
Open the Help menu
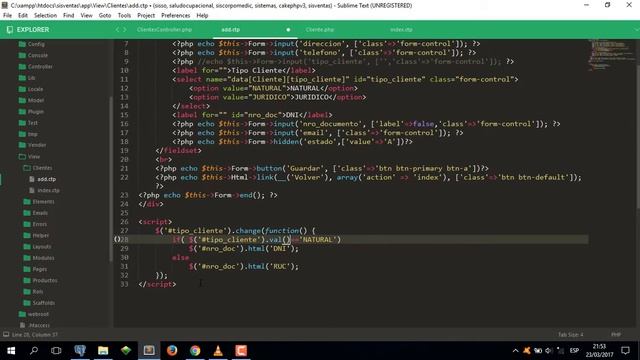click(x=202, y=16)
